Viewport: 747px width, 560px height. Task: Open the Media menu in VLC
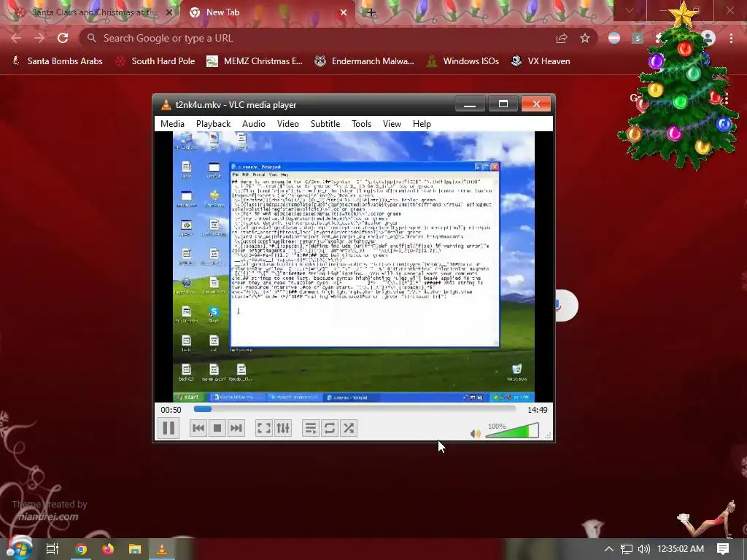click(172, 124)
